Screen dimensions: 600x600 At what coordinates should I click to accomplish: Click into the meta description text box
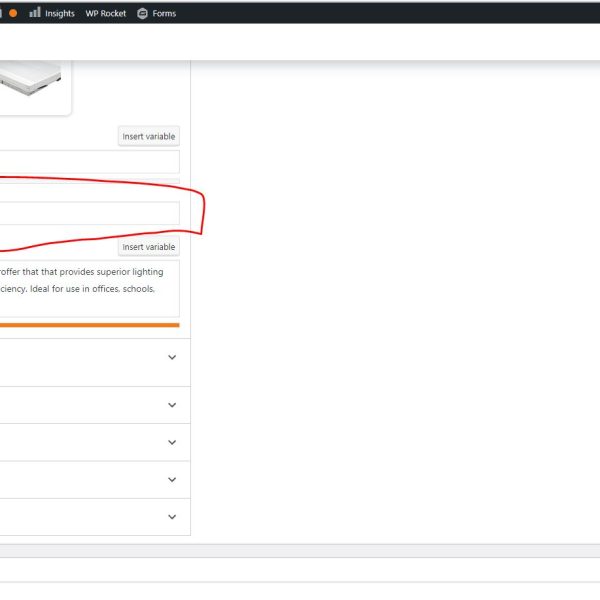pyautogui.click(x=90, y=290)
